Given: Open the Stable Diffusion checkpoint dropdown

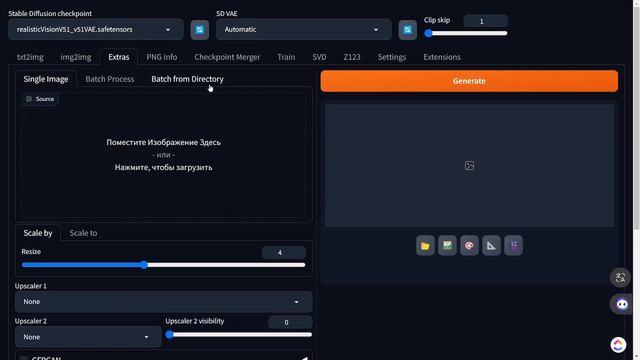Looking at the screenshot, I should pyautogui.click(x=96, y=29).
